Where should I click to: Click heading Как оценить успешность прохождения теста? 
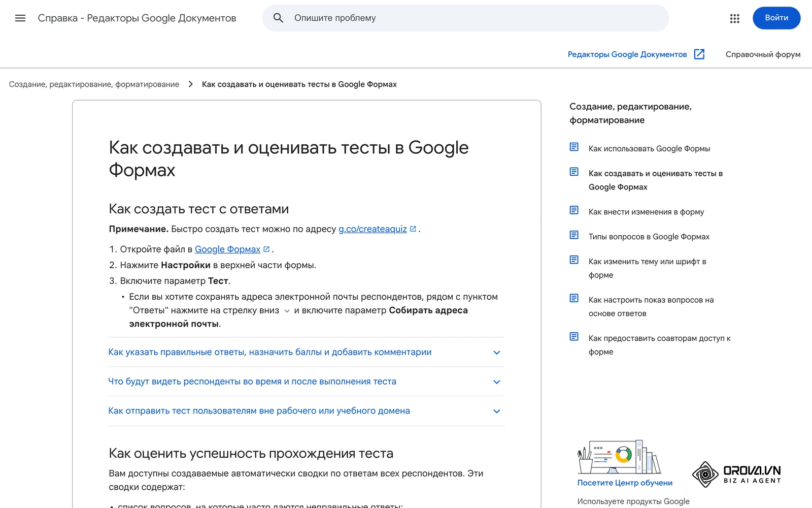click(251, 453)
